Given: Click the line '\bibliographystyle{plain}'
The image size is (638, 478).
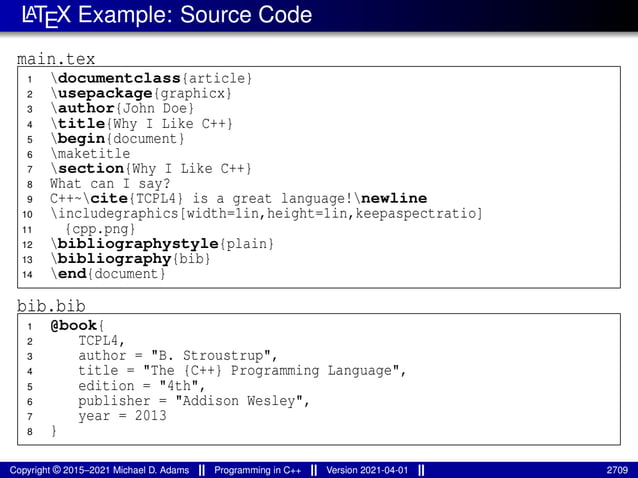Looking at the screenshot, I should click(x=162, y=244).
